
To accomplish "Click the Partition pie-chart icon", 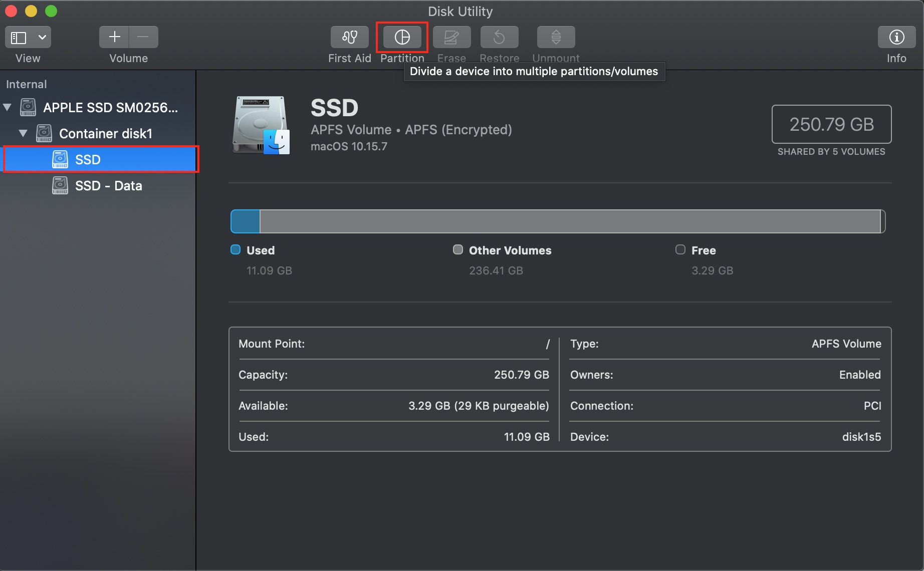I will (402, 37).
